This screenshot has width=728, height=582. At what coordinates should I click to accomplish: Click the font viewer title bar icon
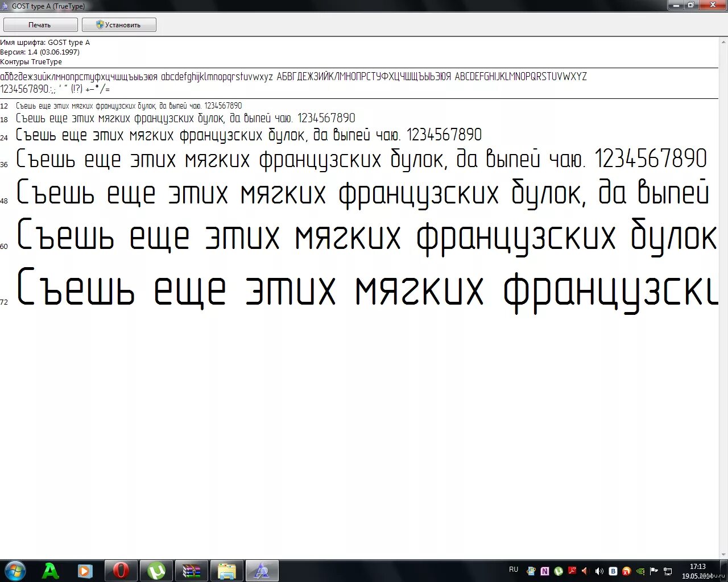6,6
